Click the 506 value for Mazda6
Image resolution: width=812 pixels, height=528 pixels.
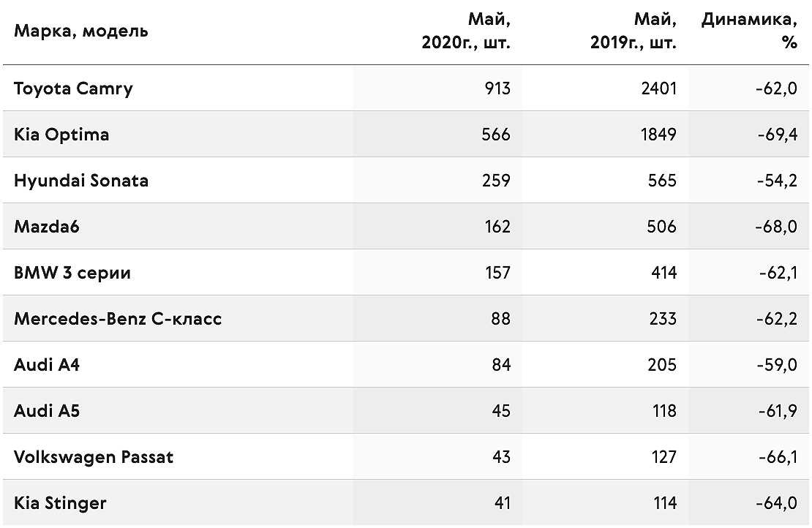click(661, 227)
